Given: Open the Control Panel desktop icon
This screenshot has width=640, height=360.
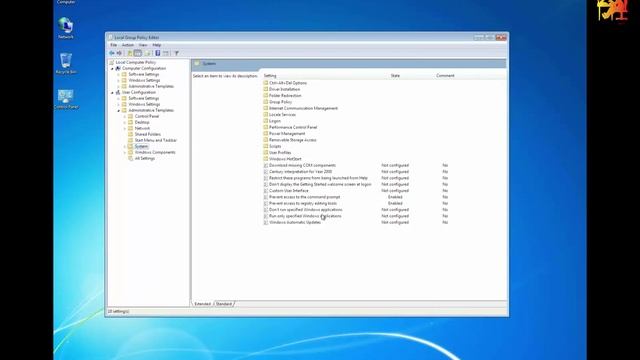Looking at the screenshot, I should pyautogui.click(x=66, y=99).
